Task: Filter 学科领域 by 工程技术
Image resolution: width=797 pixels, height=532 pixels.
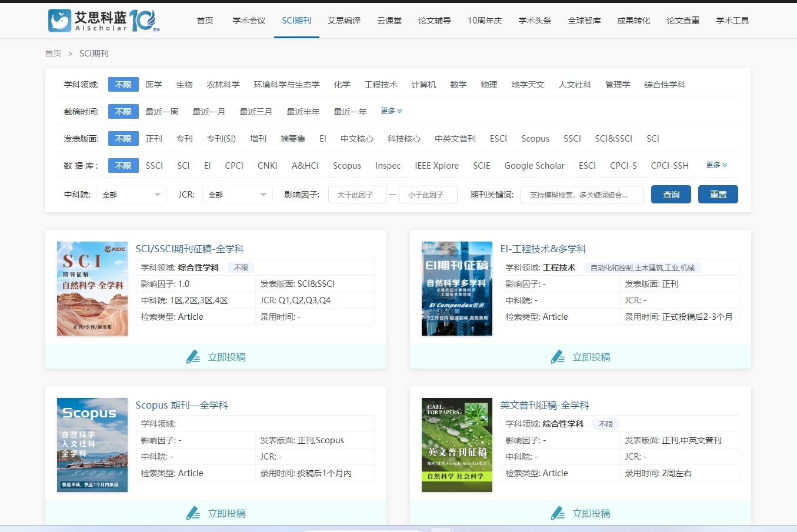Action: [x=381, y=85]
